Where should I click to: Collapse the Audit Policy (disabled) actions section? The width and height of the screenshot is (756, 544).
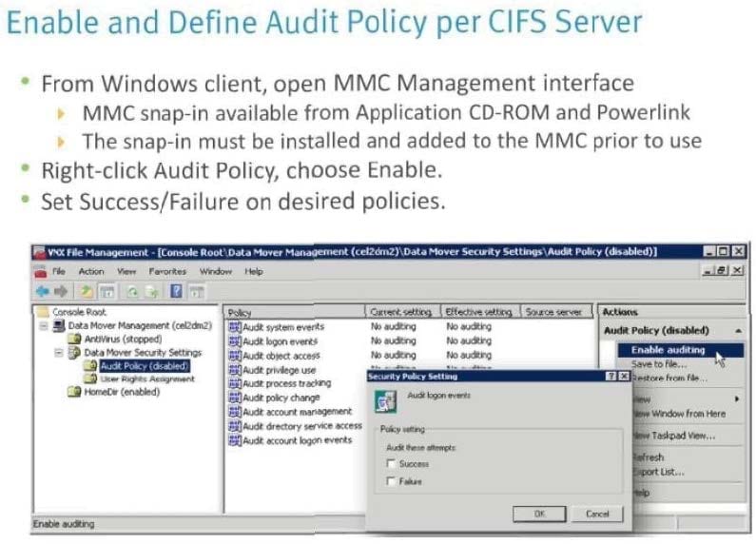738,330
